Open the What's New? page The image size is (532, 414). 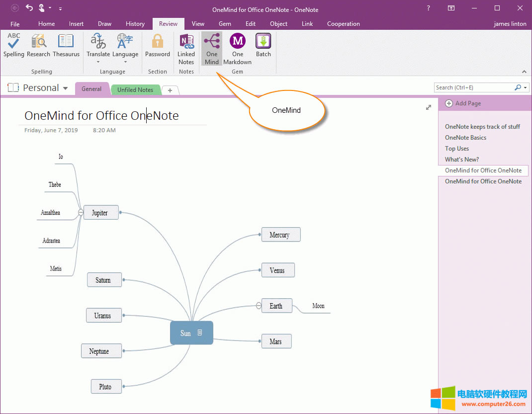(461, 159)
